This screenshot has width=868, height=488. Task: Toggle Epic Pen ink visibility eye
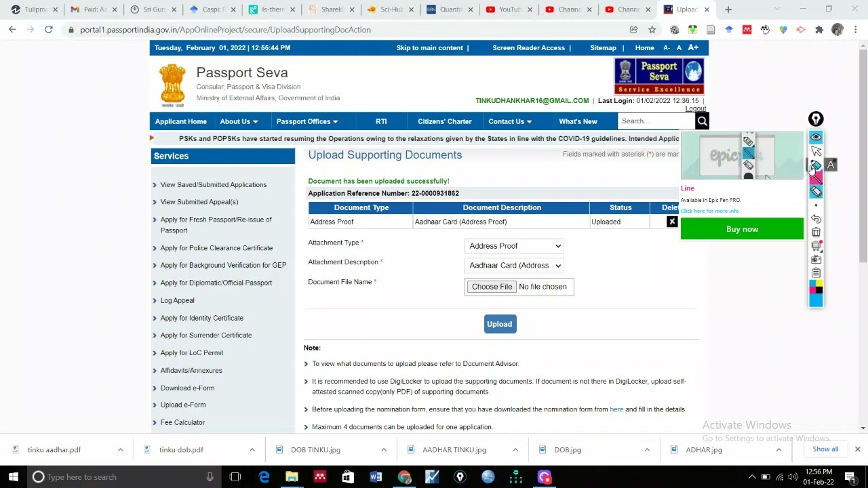click(x=816, y=137)
